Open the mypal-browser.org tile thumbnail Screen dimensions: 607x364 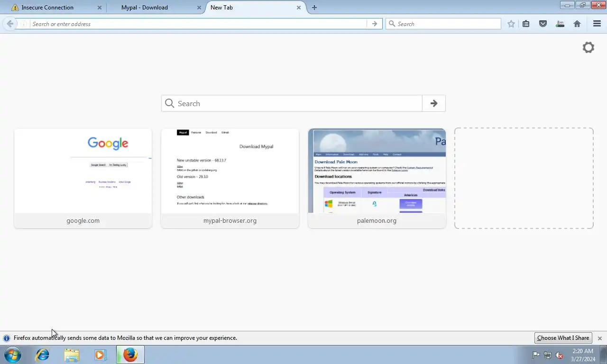click(230, 171)
